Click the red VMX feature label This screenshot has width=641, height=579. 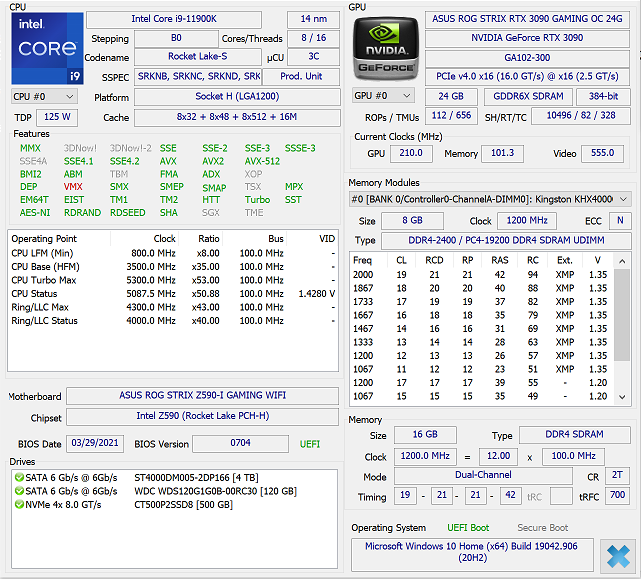coord(73,187)
